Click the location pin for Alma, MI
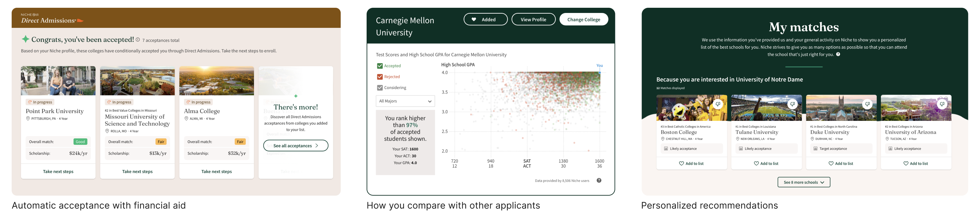This screenshot has height=217, width=980. pyautogui.click(x=186, y=119)
